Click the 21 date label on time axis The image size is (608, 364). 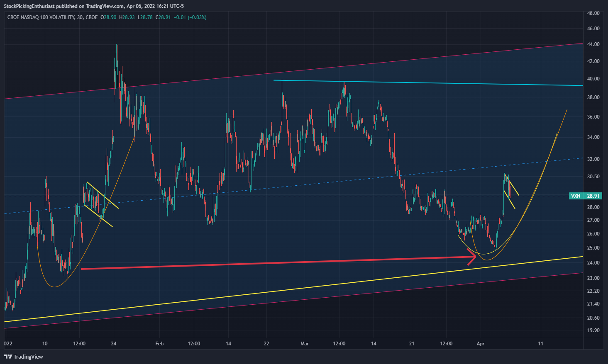412,344
